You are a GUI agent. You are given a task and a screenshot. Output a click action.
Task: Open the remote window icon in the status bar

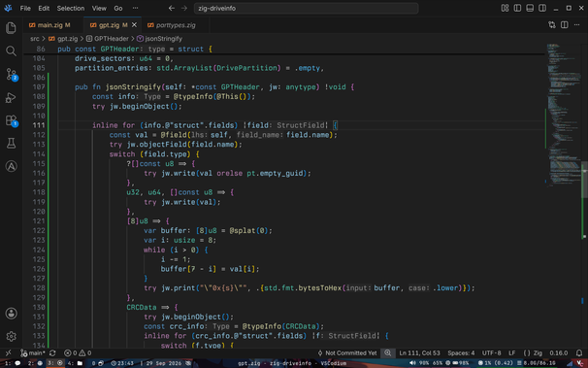pyautogui.click(x=8, y=353)
